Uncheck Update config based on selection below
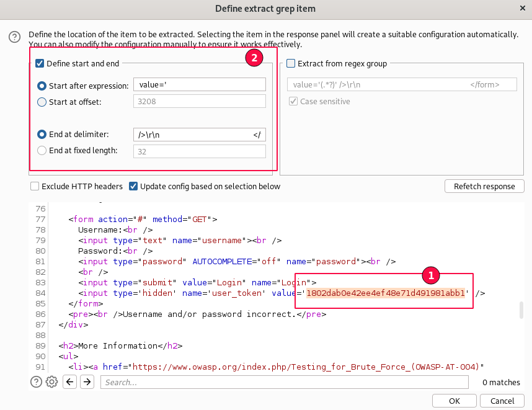The width and height of the screenshot is (532, 410). (x=133, y=186)
